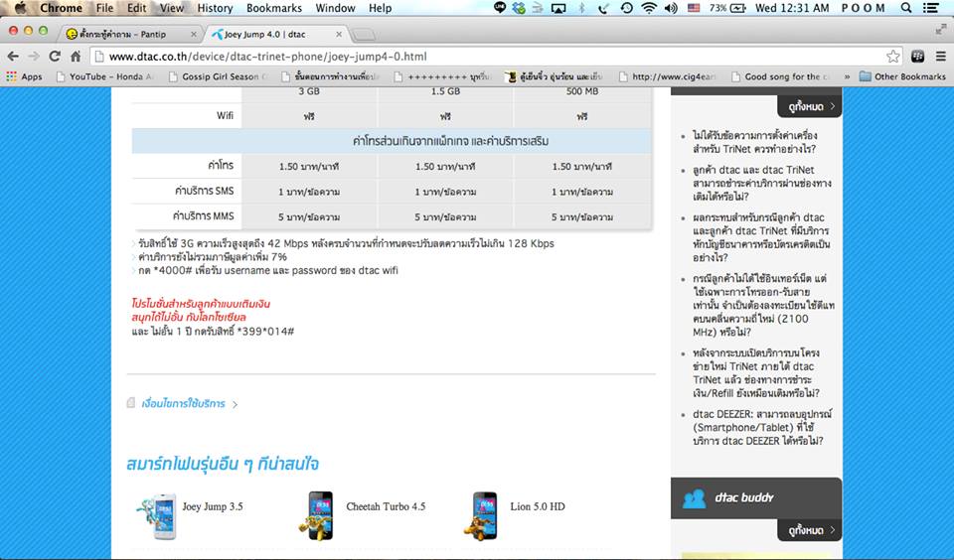Image resolution: width=954 pixels, height=560 pixels.
Task: Click the *399*014# promotion code text
Action: (264, 332)
